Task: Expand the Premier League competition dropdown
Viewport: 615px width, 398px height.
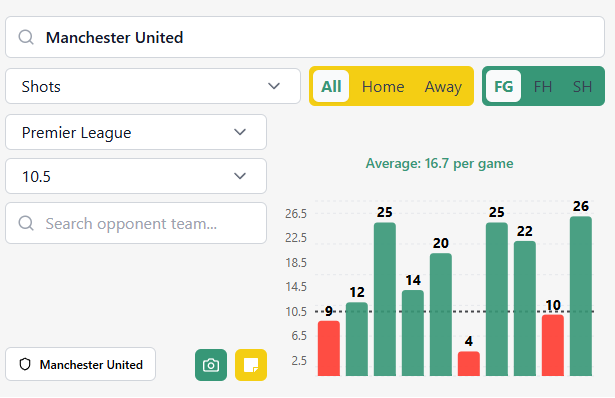Action: (136, 132)
